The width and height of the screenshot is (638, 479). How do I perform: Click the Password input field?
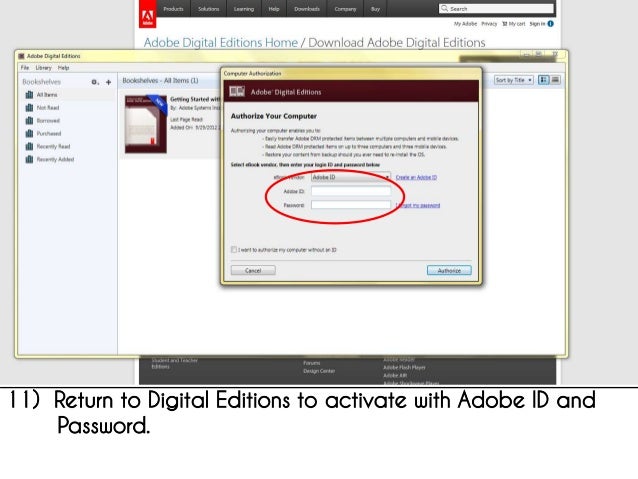pyautogui.click(x=351, y=205)
